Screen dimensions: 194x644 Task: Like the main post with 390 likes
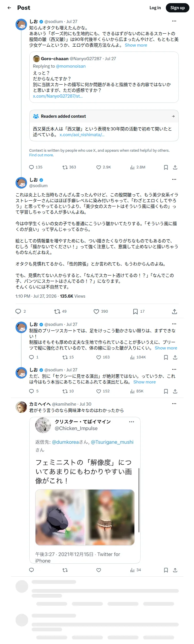101,311
